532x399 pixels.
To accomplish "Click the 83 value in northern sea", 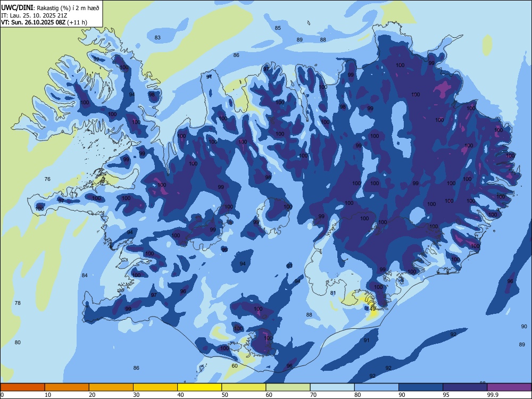I will pos(157,37).
